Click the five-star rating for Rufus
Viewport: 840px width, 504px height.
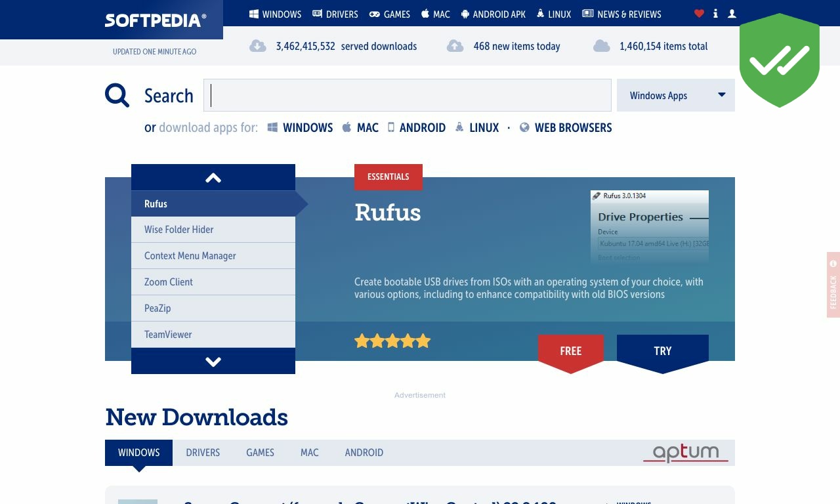click(x=392, y=341)
